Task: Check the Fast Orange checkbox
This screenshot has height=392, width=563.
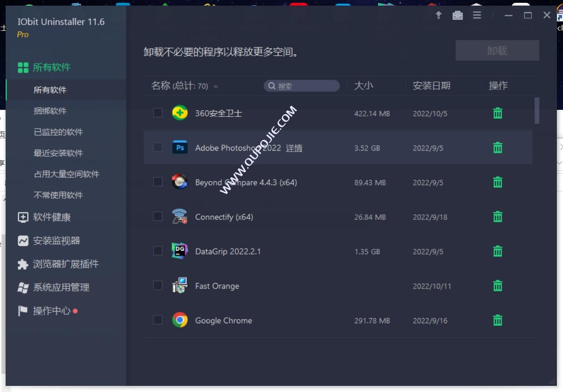Action: (158, 285)
